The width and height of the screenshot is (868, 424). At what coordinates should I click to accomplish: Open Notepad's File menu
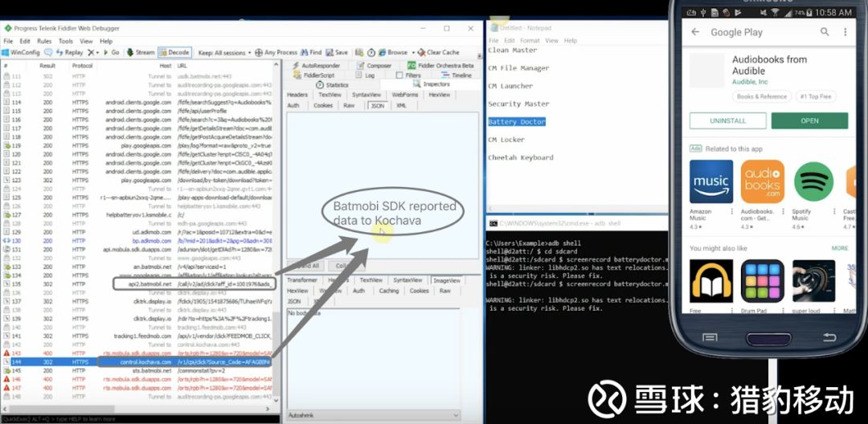point(493,40)
